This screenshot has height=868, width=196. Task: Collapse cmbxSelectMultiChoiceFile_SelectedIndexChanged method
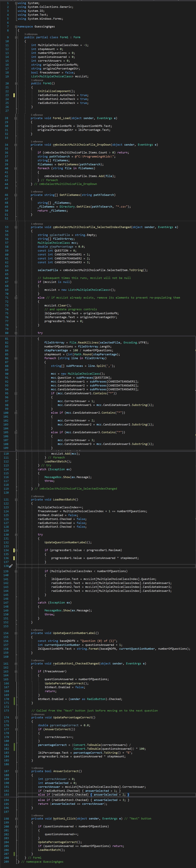pos(16,227)
